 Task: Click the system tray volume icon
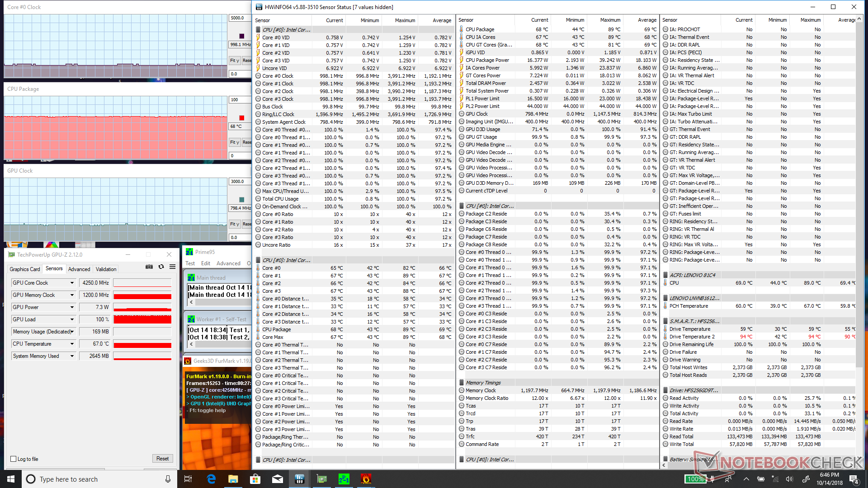(789, 479)
